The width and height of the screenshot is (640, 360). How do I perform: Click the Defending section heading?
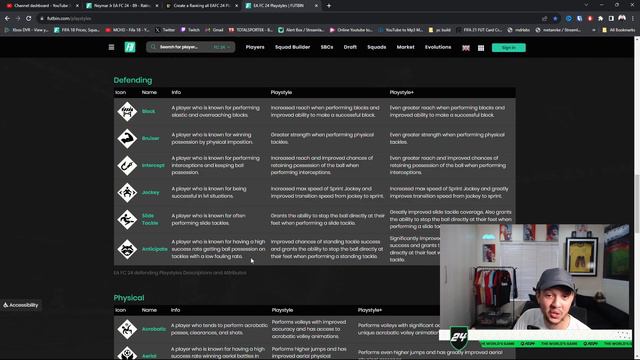tap(133, 80)
